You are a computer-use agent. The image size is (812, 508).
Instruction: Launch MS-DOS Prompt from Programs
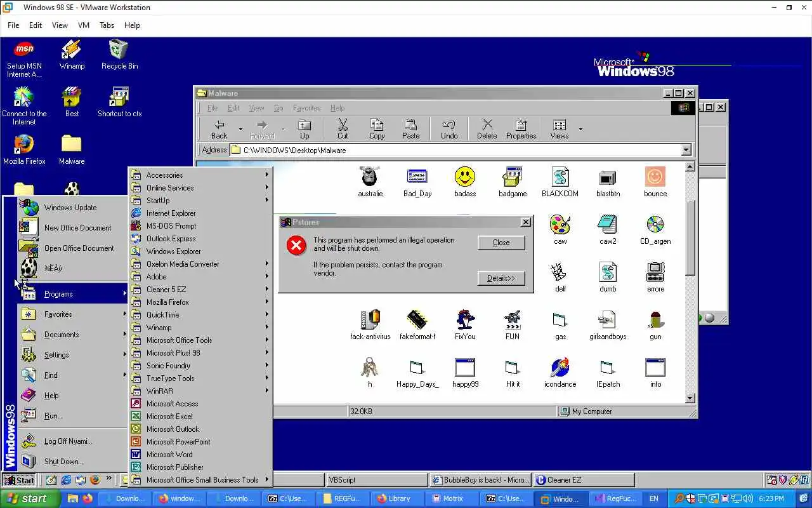(x=200, y=226)
